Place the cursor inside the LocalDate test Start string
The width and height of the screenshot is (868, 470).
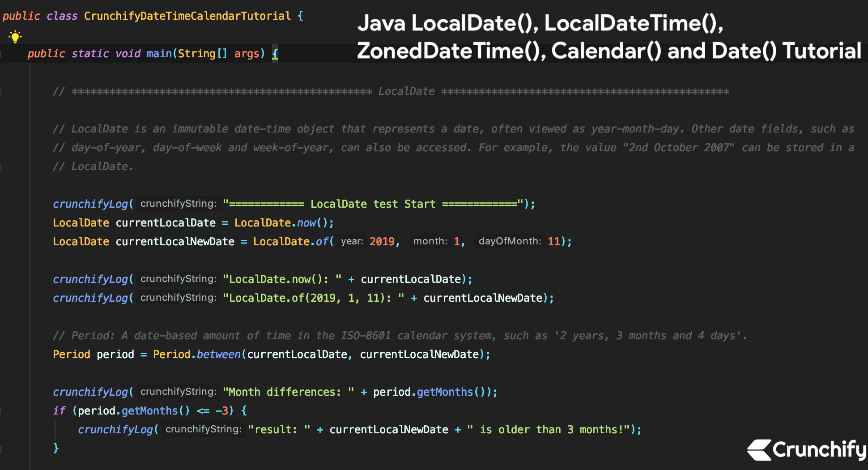[371, 204]
